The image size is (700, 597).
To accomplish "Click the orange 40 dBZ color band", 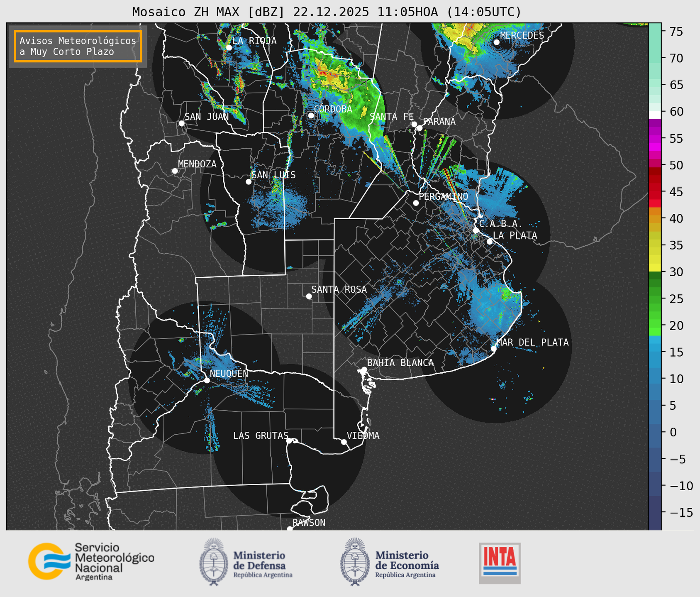I will pos(655,220).
